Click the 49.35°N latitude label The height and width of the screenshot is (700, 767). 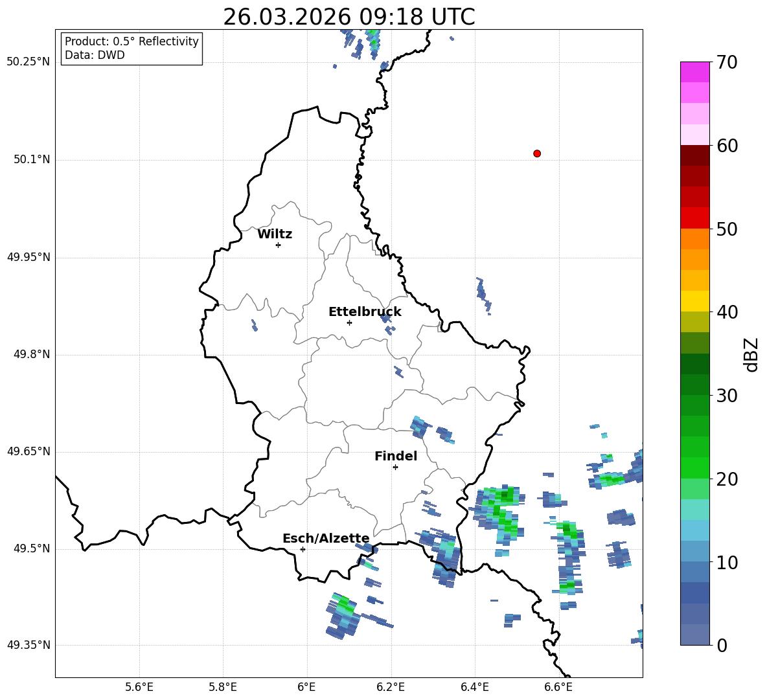[x=29, y=645]
